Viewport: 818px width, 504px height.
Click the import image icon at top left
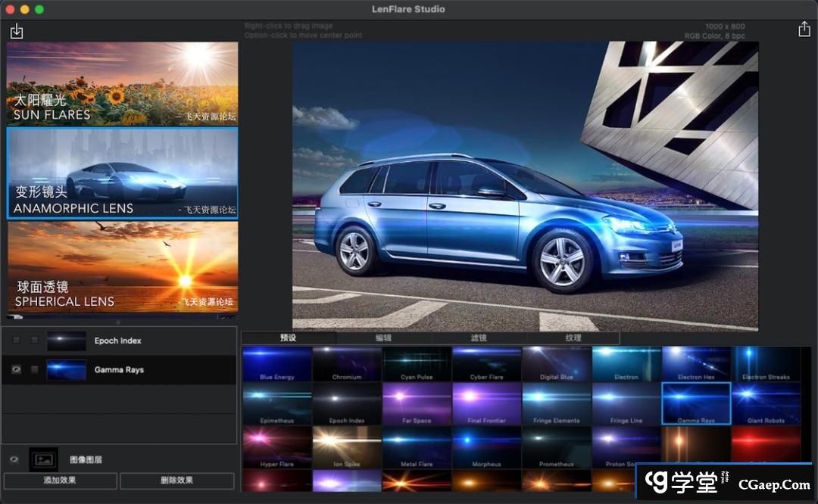point(17,31)
